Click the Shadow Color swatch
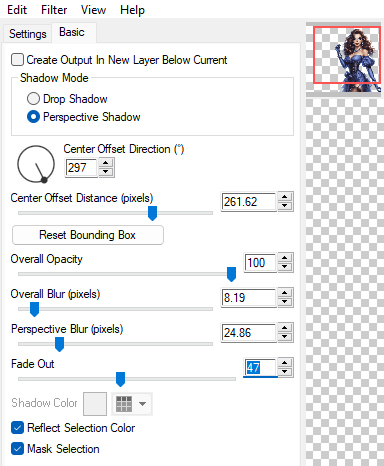This screenshot has height=466, width=384. pos(95,404)
